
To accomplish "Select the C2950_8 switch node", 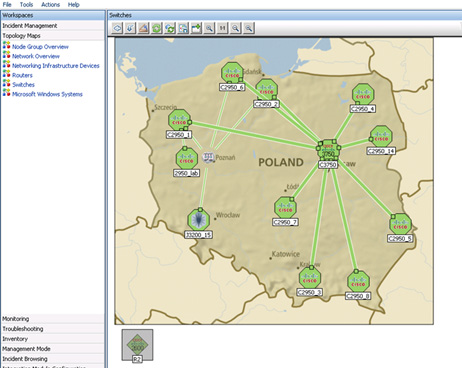I will tap(358, 281).
